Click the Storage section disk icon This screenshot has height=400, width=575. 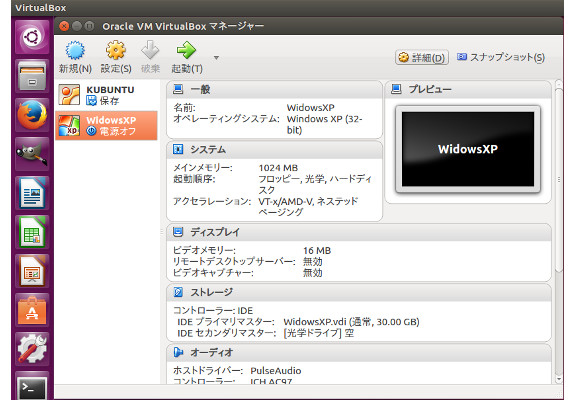click(178, 292)
